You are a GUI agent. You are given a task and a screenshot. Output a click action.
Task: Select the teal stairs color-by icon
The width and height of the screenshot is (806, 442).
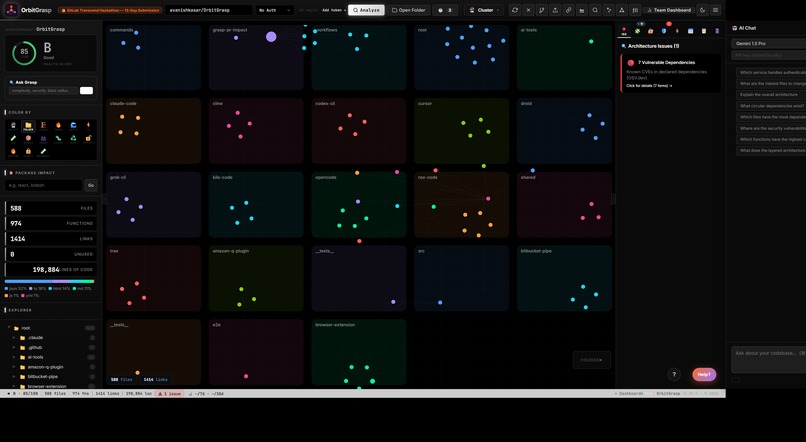click(x=58, y=139)
